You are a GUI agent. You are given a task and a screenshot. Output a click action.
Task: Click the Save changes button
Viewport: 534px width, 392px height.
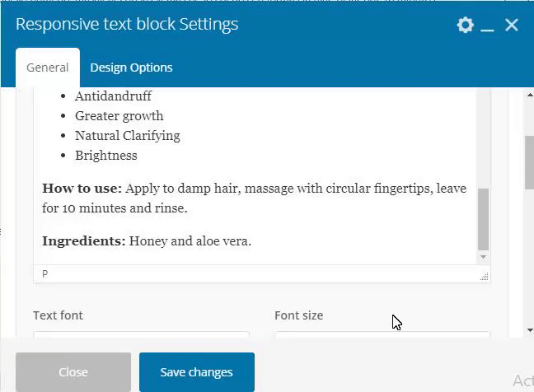coord(196,372)
